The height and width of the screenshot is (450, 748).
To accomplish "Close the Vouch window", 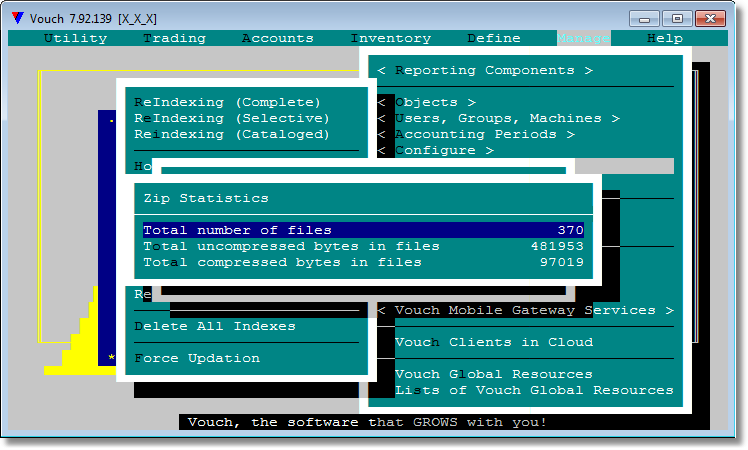I will pos(710,19).
